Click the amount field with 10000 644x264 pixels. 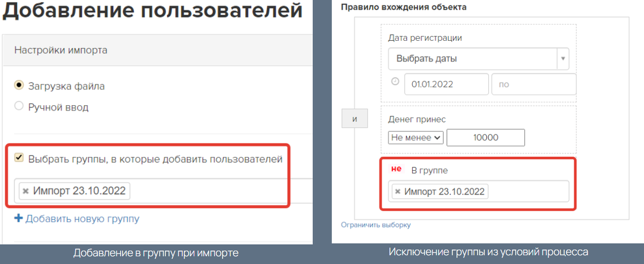(x=486, y=138)
